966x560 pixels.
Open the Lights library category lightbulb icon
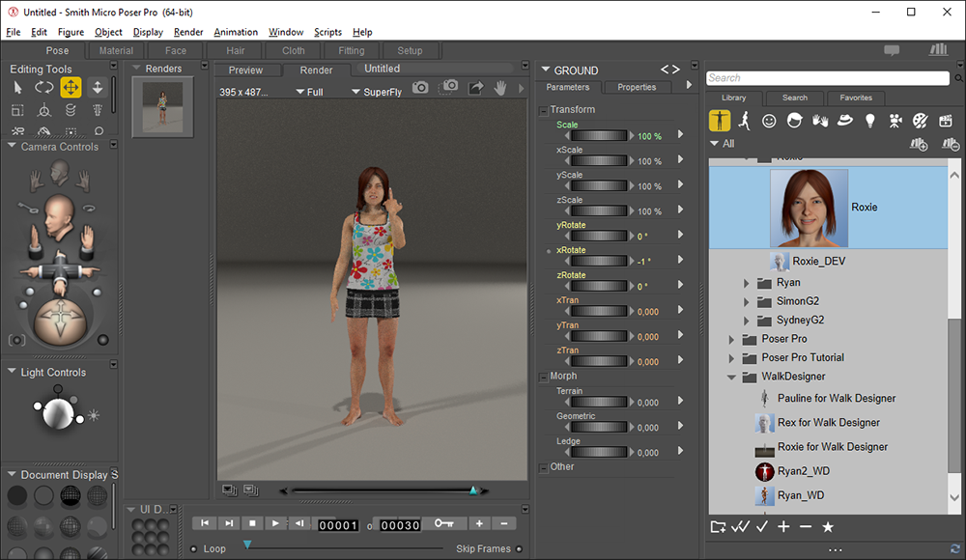click(869, 121)
